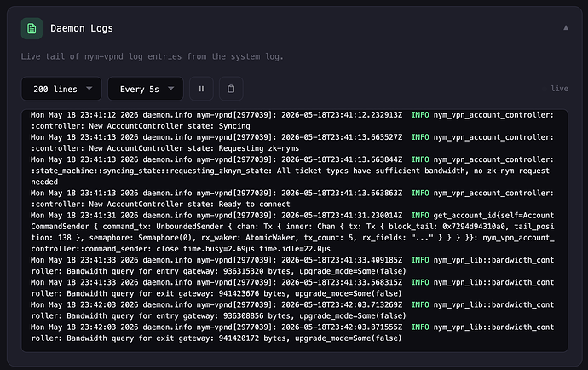Viewport: 588px width, 370px height.
Task: Click the word 'needed' in log
Action: (x=44, y=182)
